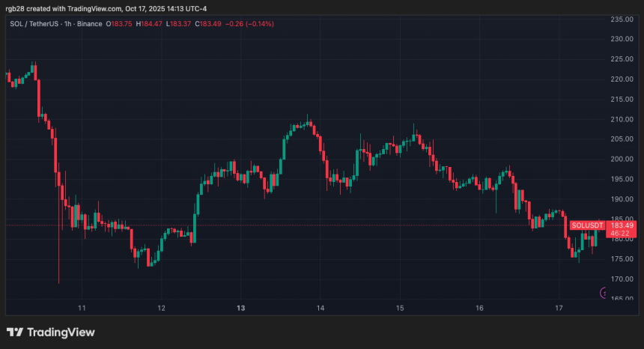
Task: Click the open value O183.75 in legend
Action: pyautogui.click(x=120, y=24)
